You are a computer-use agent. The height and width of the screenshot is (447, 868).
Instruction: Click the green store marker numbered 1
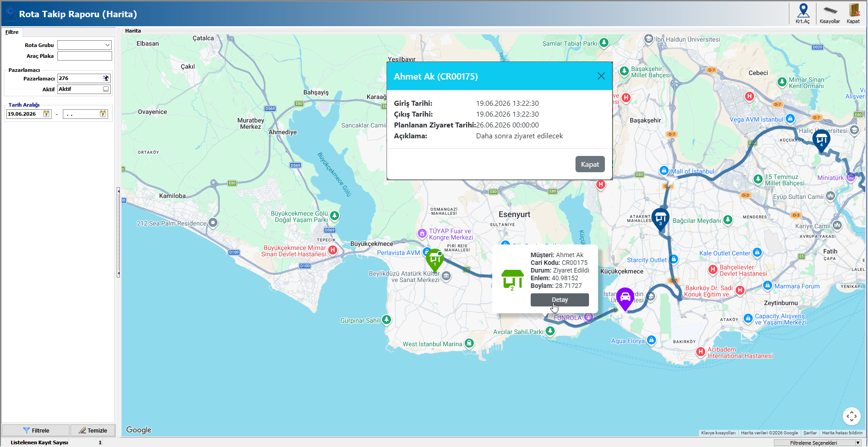(x=435, y=260)
